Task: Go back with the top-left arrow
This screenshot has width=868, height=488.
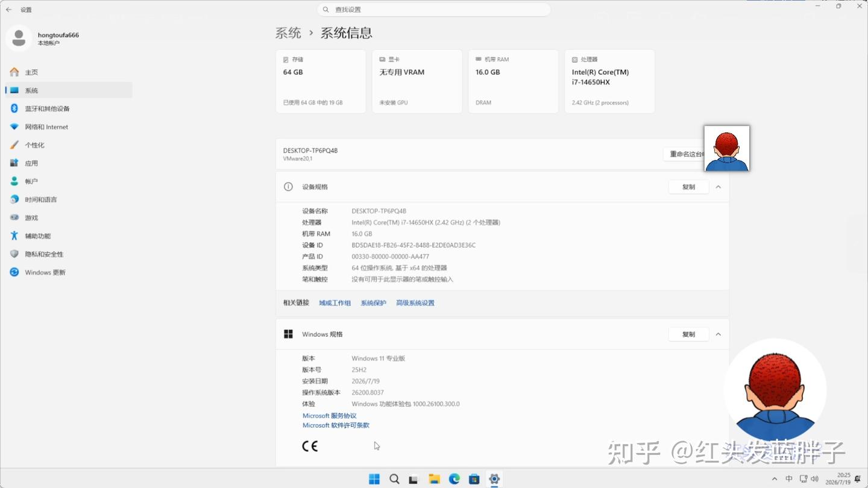Action: point(8,10)
